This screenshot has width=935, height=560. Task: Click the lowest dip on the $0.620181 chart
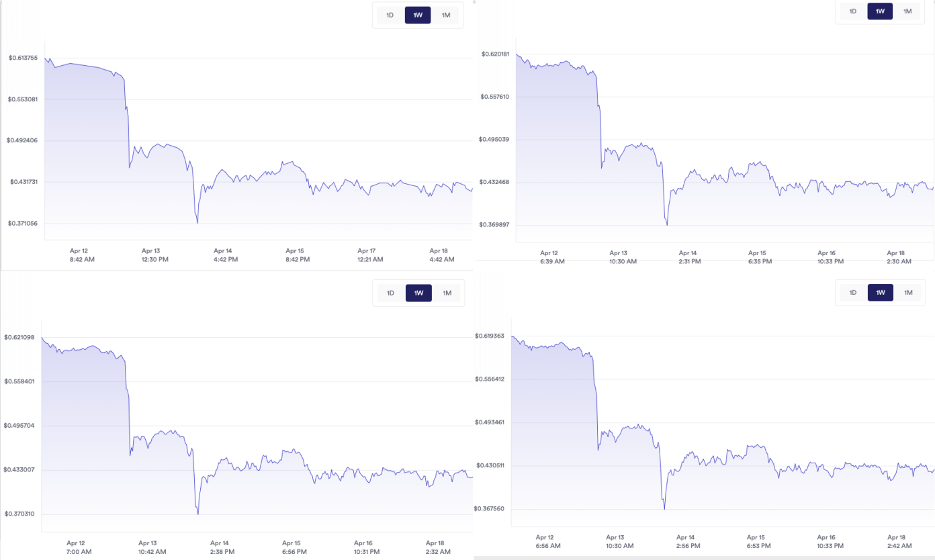[x=666, y=224]
